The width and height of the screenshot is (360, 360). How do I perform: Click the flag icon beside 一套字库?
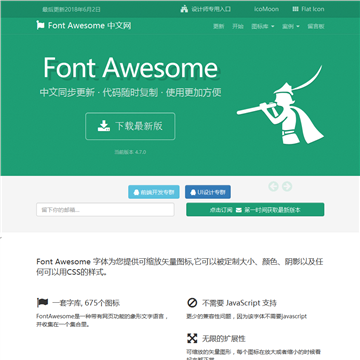[42, 303]
